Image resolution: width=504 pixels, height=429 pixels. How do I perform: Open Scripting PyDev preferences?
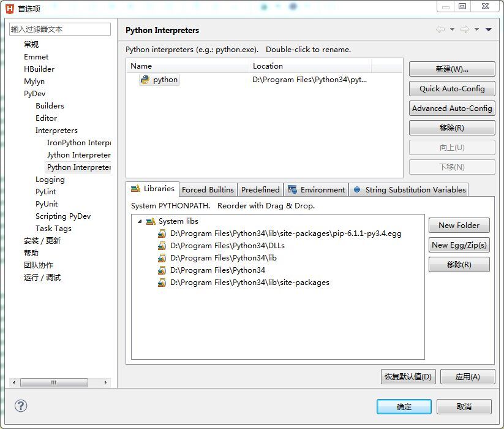point(63,216)
